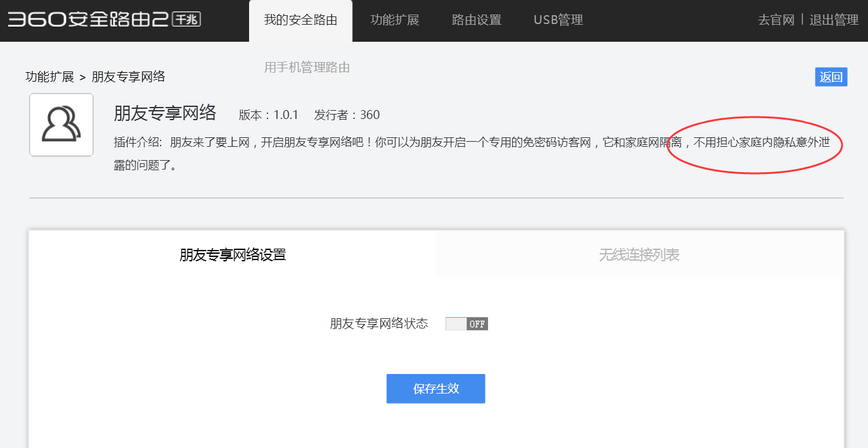Switch to the 无线连接列表 tab

[x=639, y=254]
